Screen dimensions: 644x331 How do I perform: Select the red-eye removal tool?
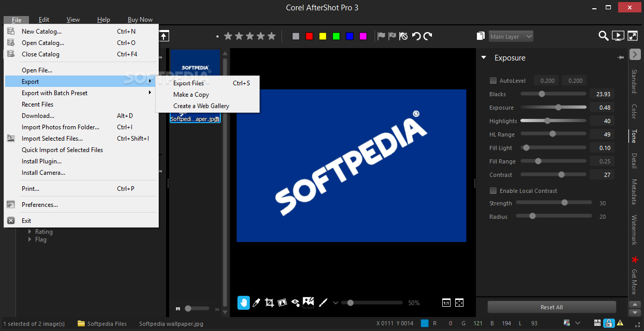click(295, 303)
